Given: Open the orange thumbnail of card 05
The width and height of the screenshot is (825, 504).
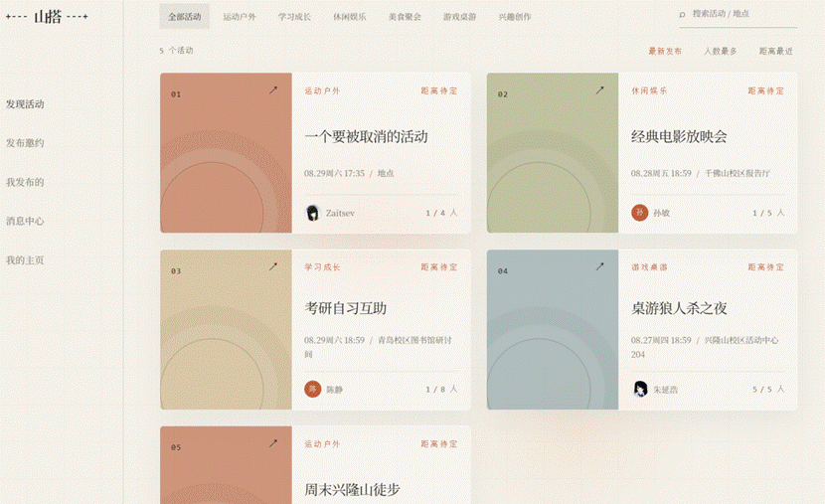Looking at the screenshot, I should (226, 465).
